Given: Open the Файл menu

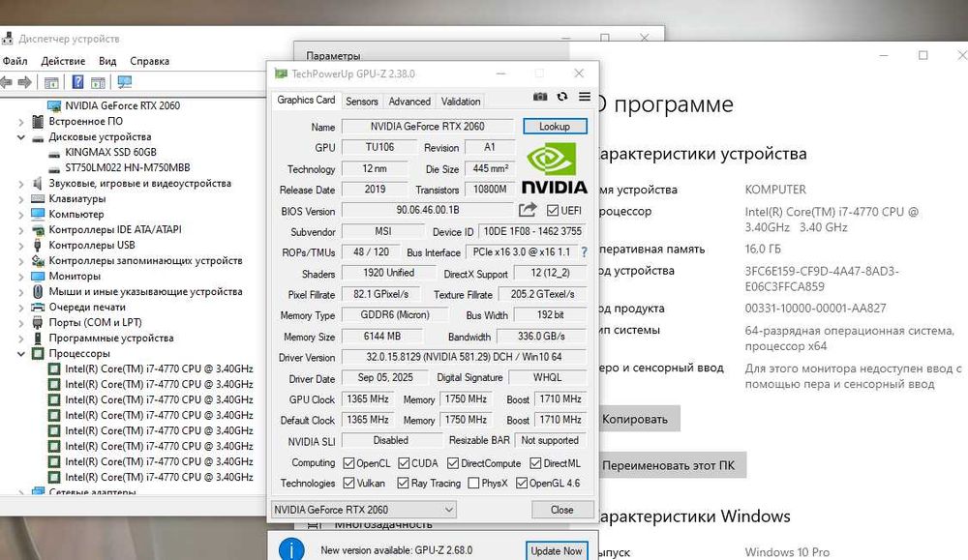Looking at the screenshot, I should [15, 61].
